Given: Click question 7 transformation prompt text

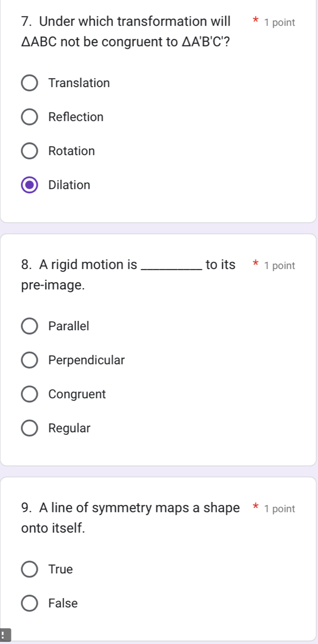Looking at the screenshot, I should coord(126,31).
